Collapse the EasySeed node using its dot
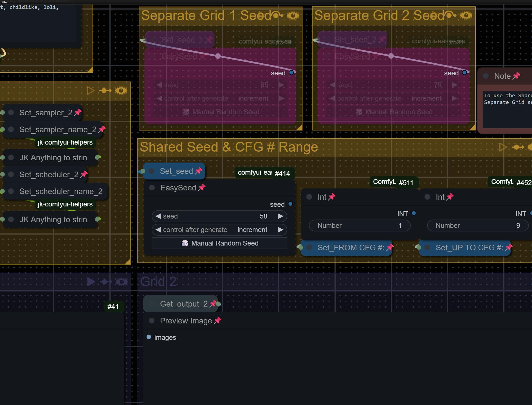532x405 pixels. [x=152, y=188]
